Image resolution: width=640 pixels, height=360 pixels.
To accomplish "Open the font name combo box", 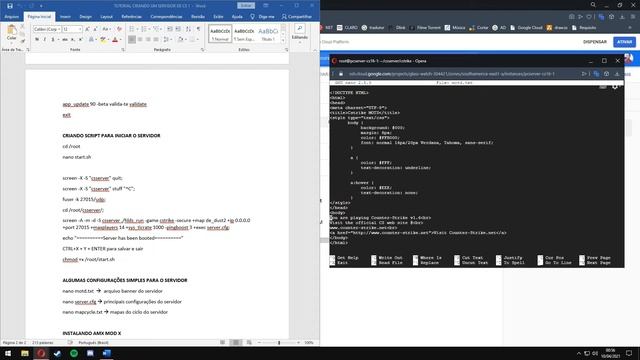I will (47, 29).
